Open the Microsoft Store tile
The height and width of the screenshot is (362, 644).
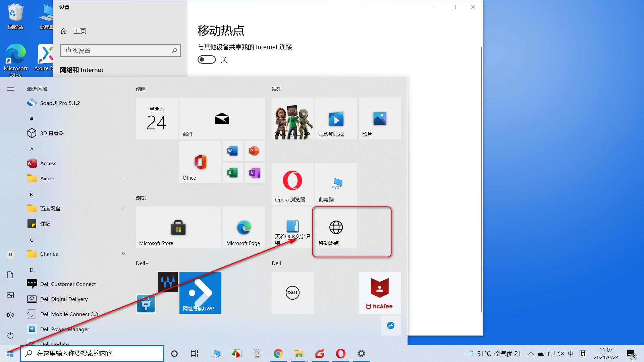coord(178,227)
